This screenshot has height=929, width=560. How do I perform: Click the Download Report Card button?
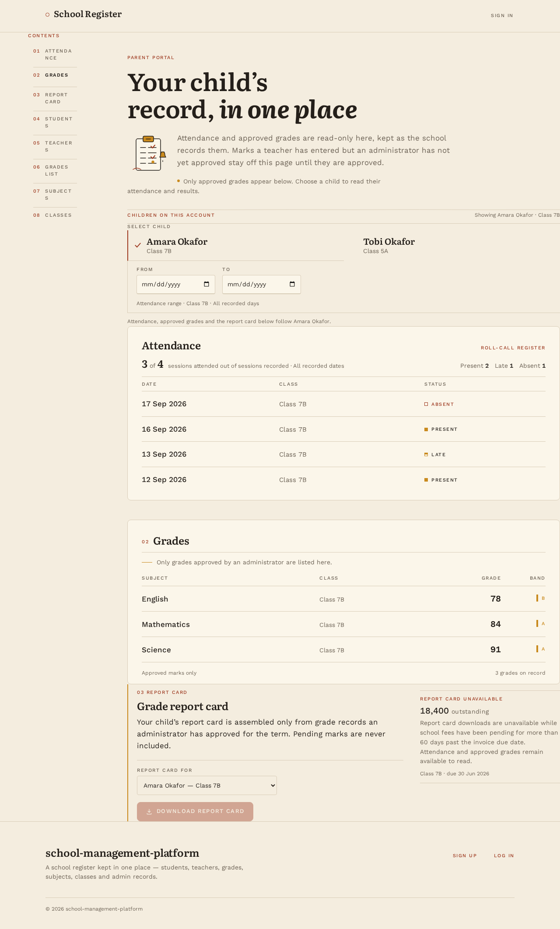(x=195, y=812)
